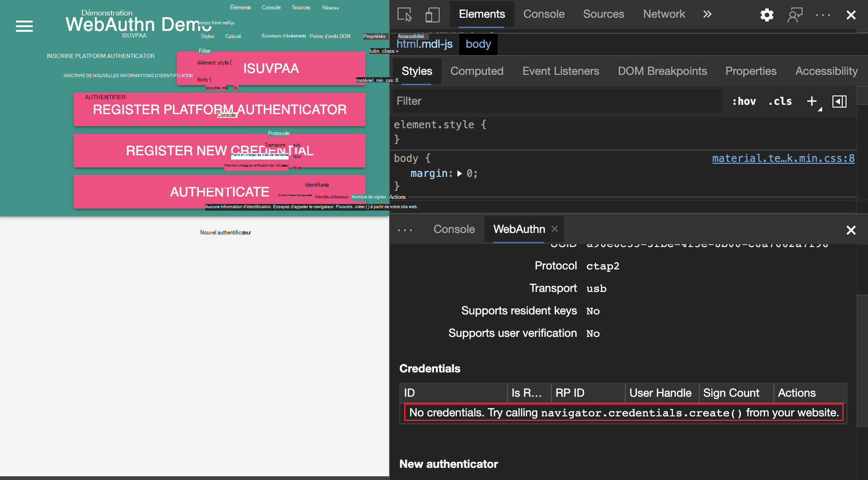Screen dimensions: 868x480
Task: Select the body breadcrumb
Action: [478, 44]
